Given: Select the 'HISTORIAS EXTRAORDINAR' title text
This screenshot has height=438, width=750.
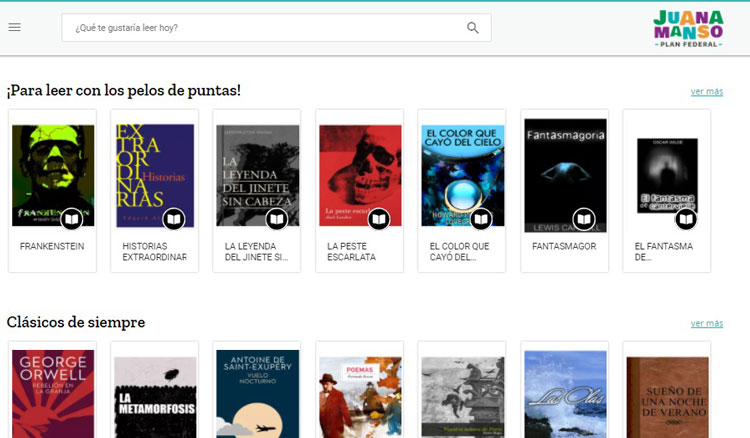Looking at the screenshot, I should point(154,252).
